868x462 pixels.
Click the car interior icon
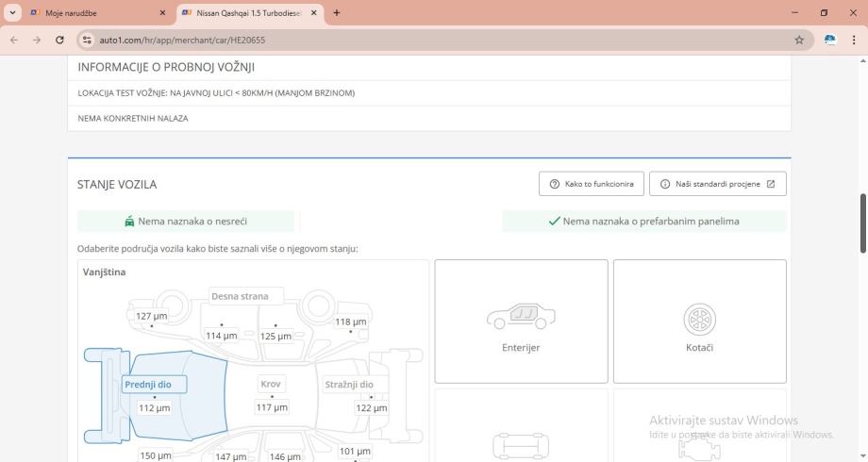(521, 316)
